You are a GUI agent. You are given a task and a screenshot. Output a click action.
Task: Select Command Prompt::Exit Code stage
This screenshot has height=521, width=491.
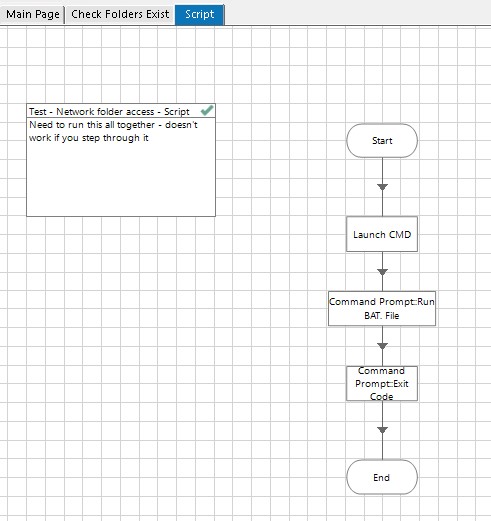[x=382, y=384]
